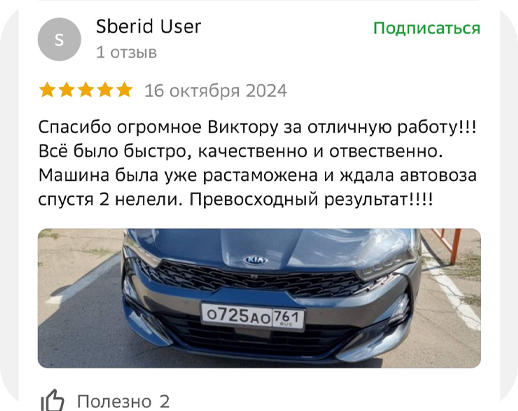Open the review date 16 октября 2024
Screen dimensions: 518x411
[215, 91]
